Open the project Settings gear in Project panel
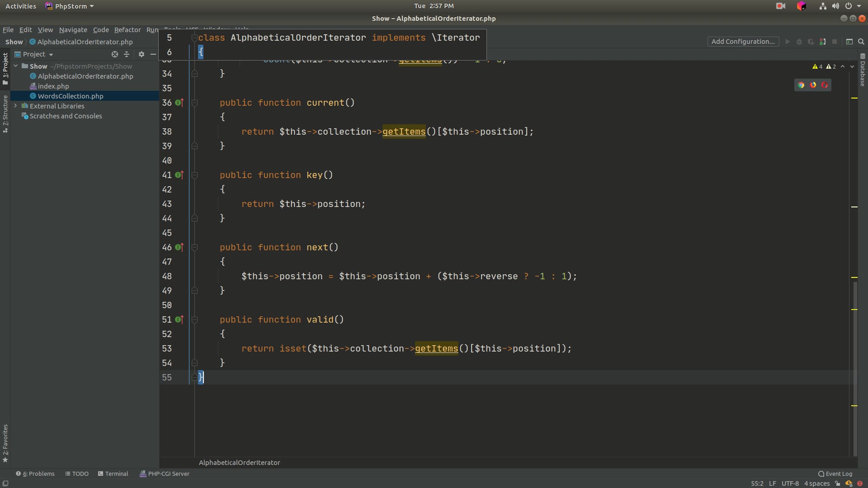Screen dimensions: 868x488 [141, 54]
